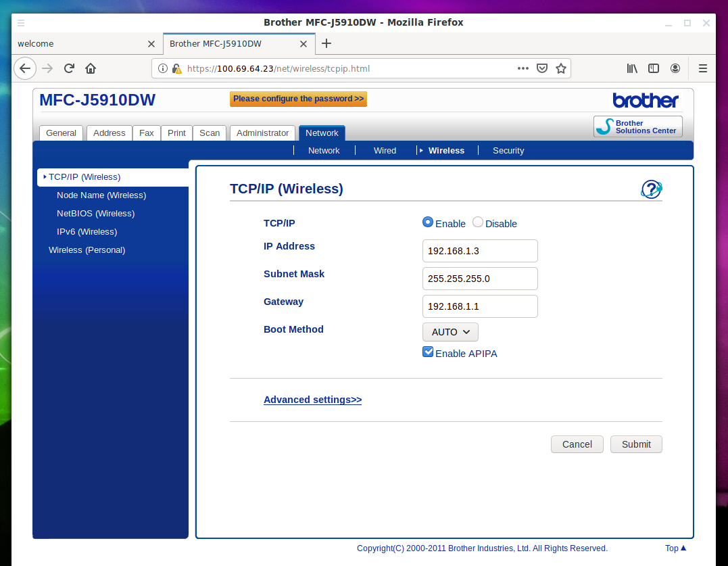Select IPv6 (Wireless) in the sidebar

coord(87,232)
